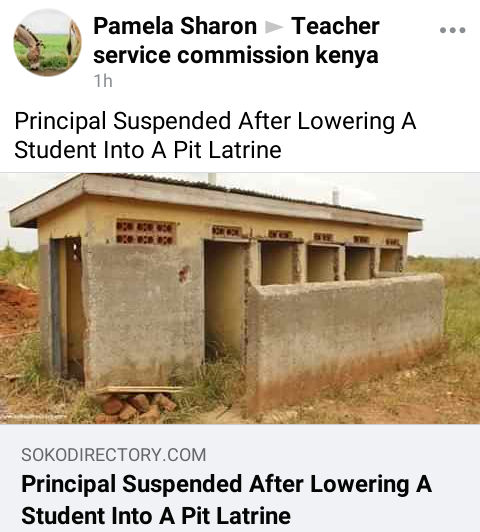
Task: Open Pamela Sharon's profile picture
Action: [x=47, y=42]
